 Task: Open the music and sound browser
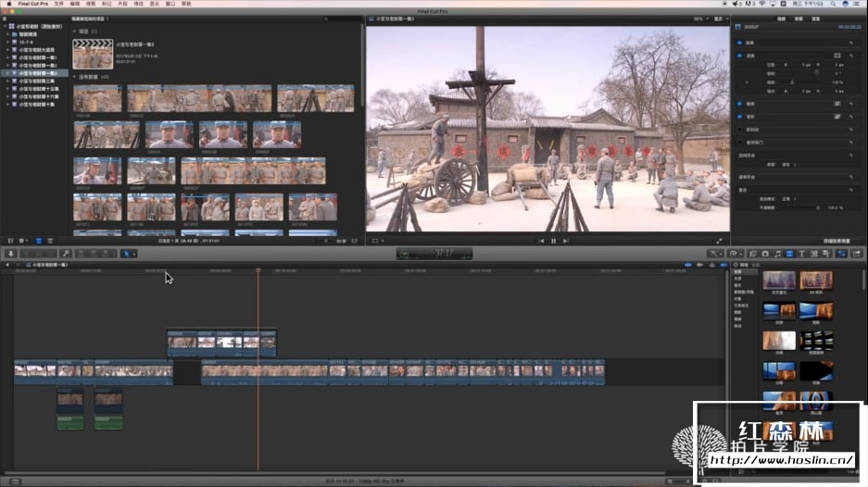click(x=777, y=254)
